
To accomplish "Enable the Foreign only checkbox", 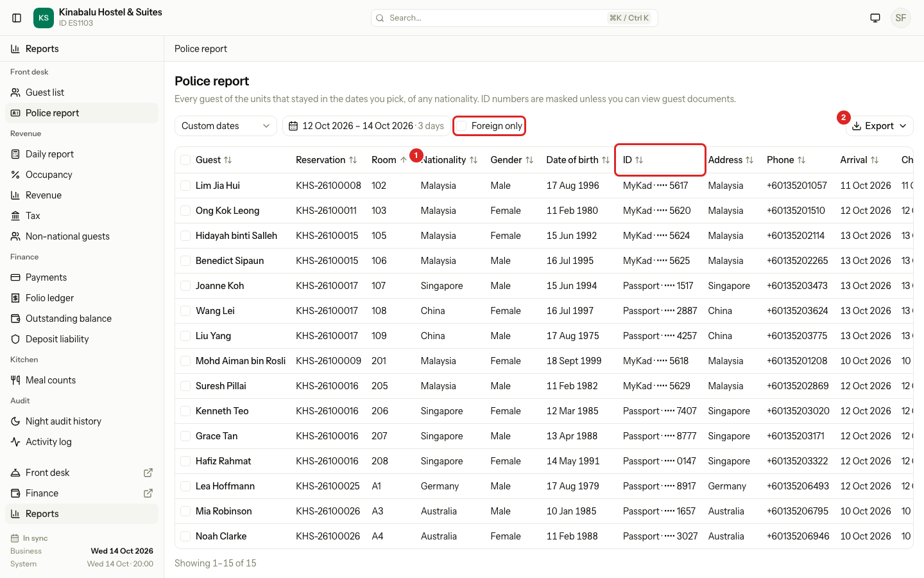I will pyautogui.click(x=461, y=126).
